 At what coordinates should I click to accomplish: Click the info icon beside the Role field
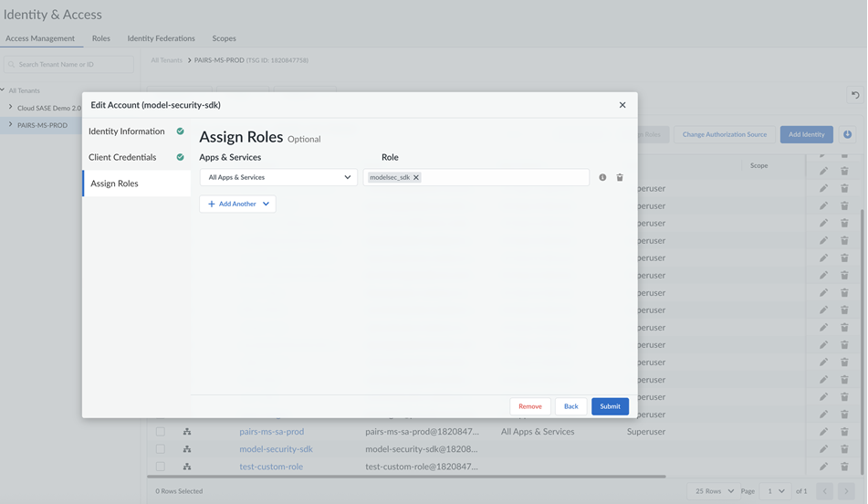pyautogui.click(x=602, y=177)
